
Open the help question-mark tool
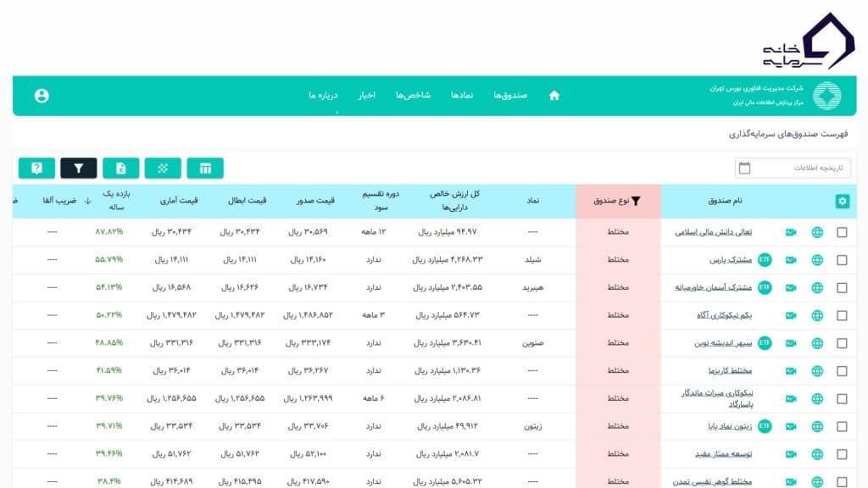(x=36, y=168)
